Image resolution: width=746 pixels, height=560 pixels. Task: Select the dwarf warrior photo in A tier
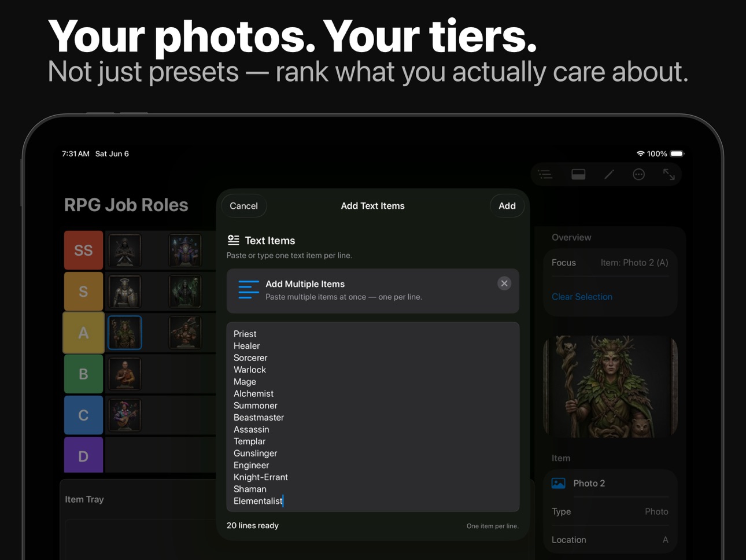(185, 333)
